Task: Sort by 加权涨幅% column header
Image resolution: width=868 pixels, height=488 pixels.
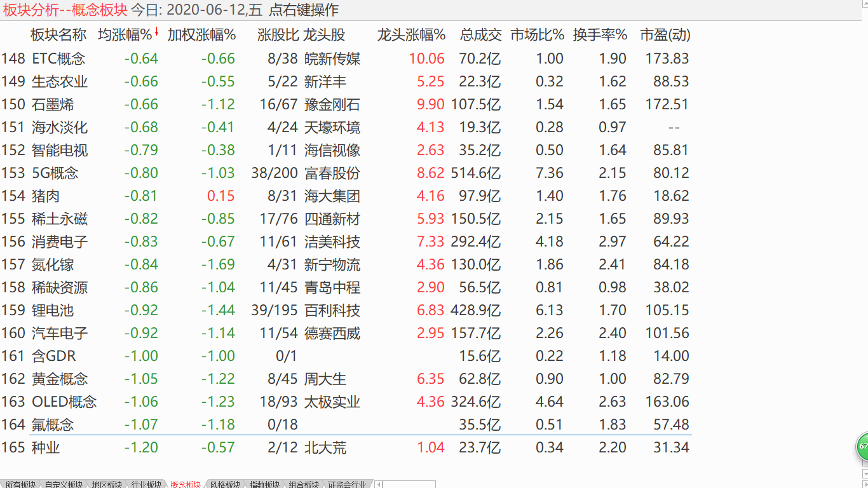Action: tap(201, 35)
